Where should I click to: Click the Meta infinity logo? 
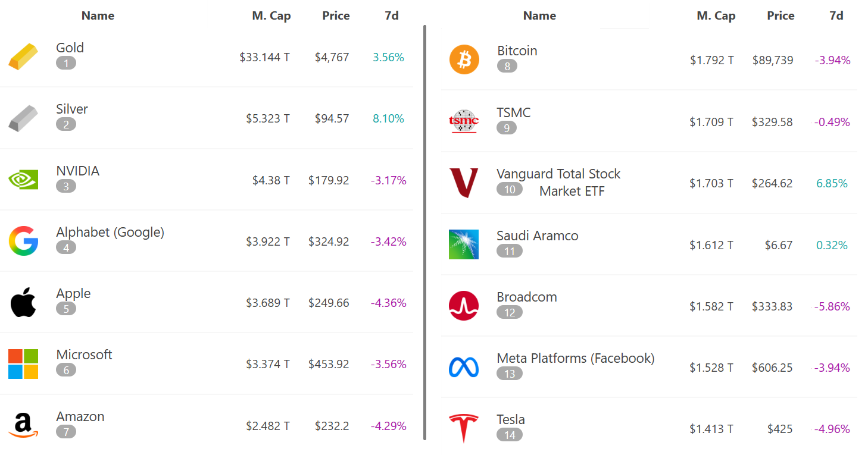(x=463, y=367)
